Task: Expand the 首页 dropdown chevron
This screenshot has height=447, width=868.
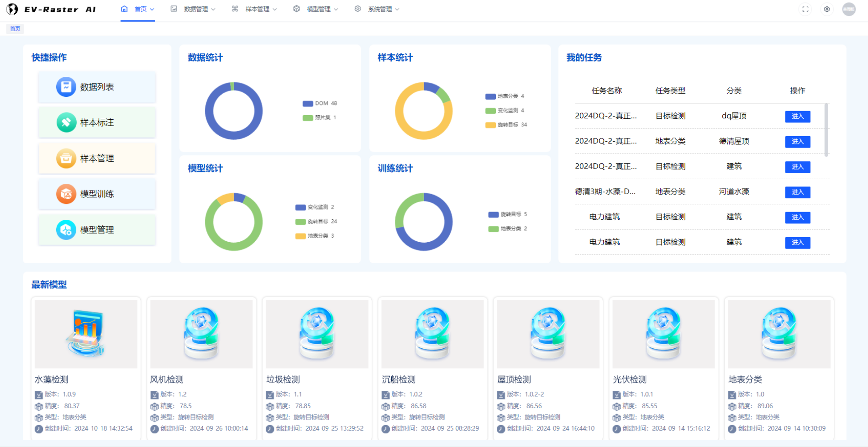Action: click(x=152, y=9)
